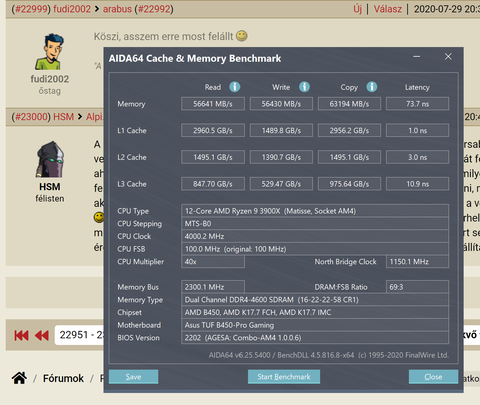Click CPU Clock value 4000.2 MHz

tap(315, 236)
